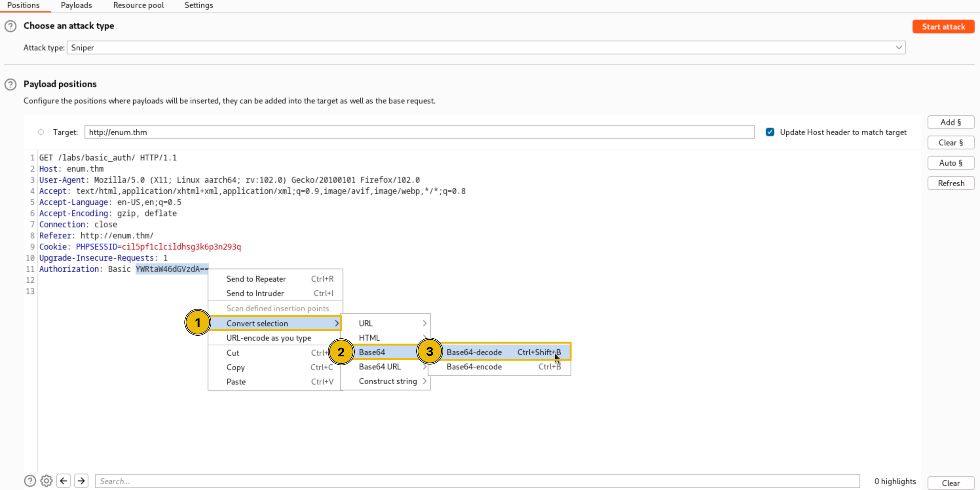Image resolution: width=980 pixels, height=490 pixels.
Task: Go to next search match arrow
Action: click(x=81, y=481)
